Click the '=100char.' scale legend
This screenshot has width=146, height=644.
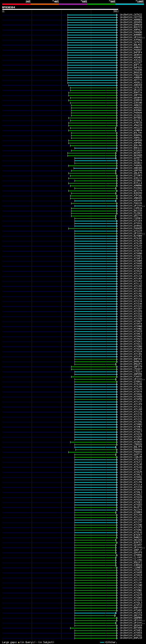coord(111,642)
